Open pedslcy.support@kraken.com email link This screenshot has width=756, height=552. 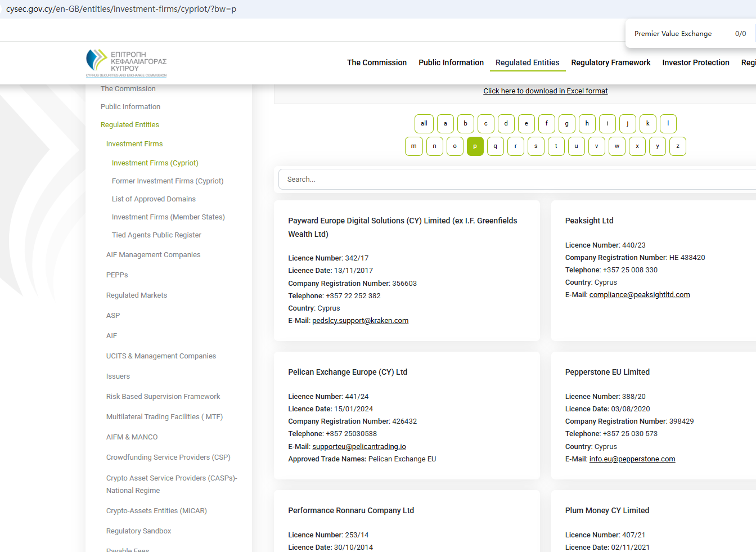coord(360,321)
